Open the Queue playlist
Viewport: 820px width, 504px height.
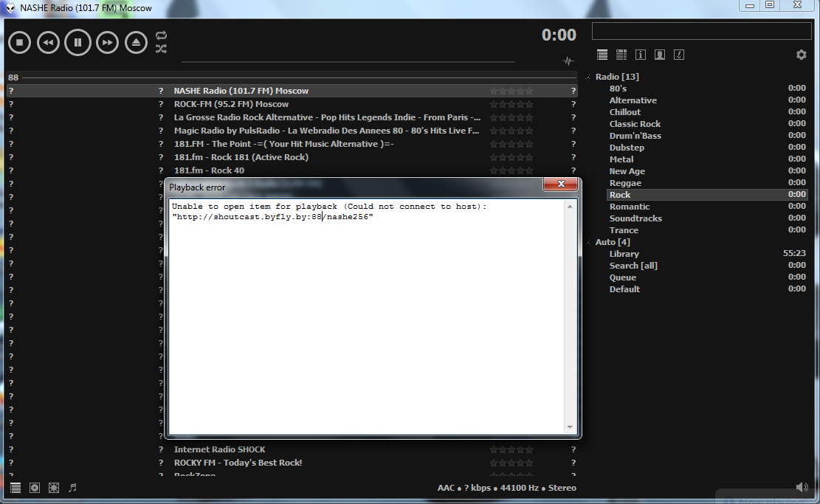pos(707,277)
